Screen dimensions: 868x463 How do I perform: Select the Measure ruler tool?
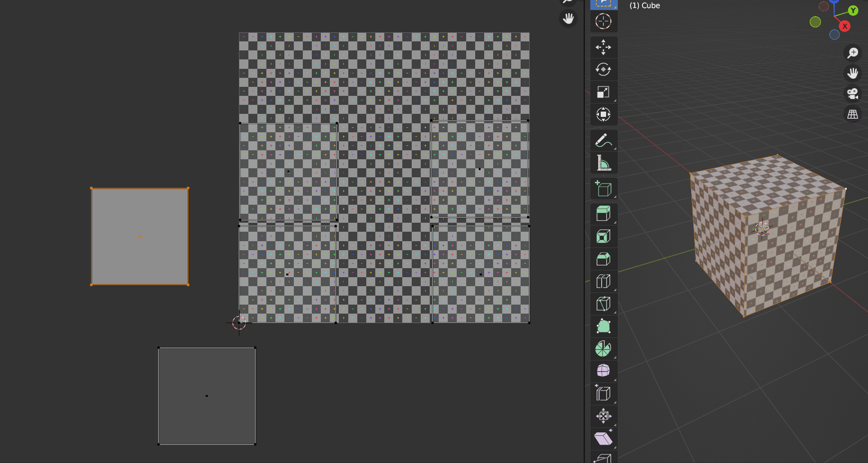[603, 162]
